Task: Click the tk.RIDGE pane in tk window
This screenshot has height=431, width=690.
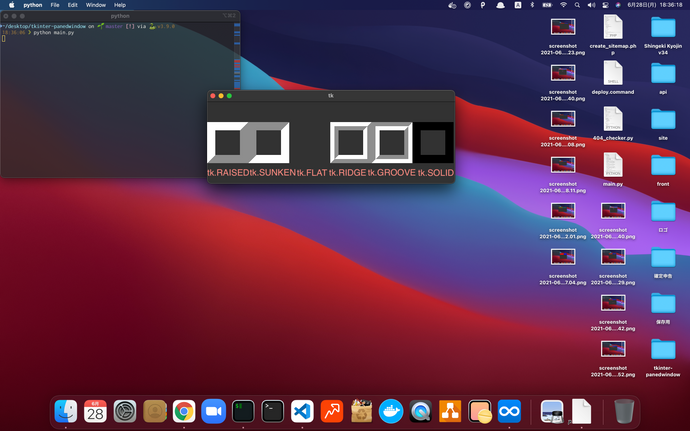Action: click(351, 143)
